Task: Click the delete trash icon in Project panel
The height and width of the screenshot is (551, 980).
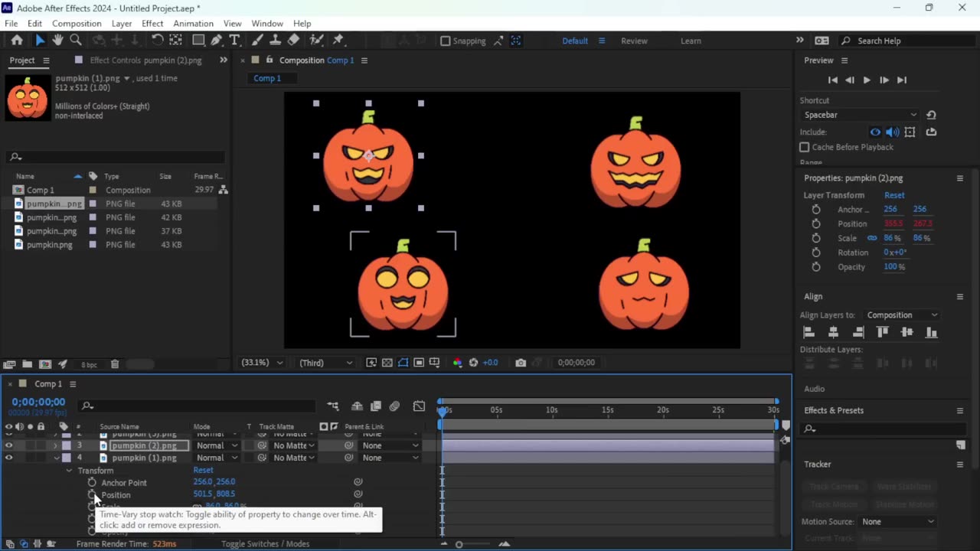Action: 115,364
